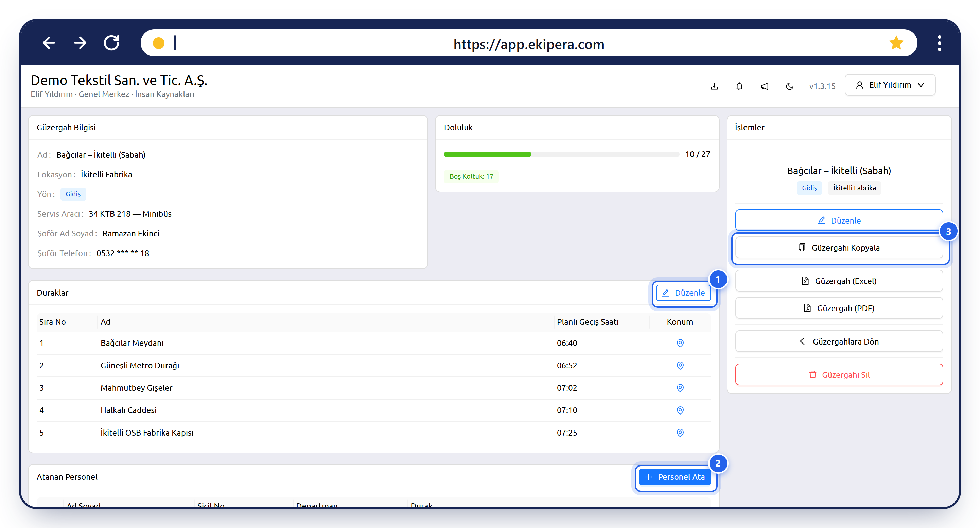Delete route with Güzergahı Sil
Image resolution: width=980 pixels, height=528 pixels.
[x=839, y=375]
